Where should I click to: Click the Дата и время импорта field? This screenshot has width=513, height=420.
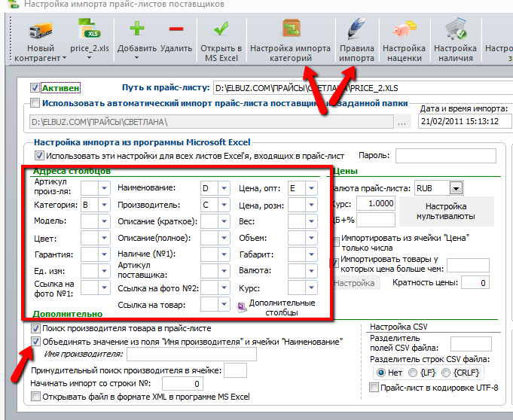click(x=466, y=121)
